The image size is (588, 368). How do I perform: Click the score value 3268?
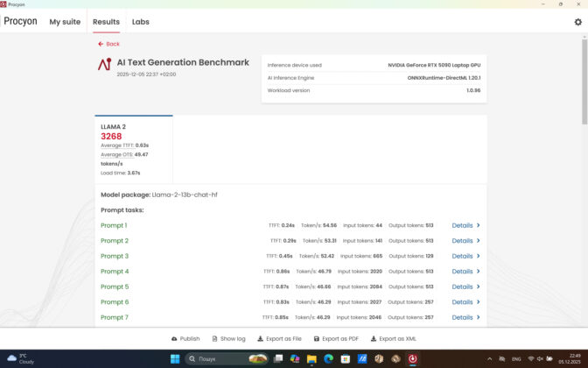111,137
